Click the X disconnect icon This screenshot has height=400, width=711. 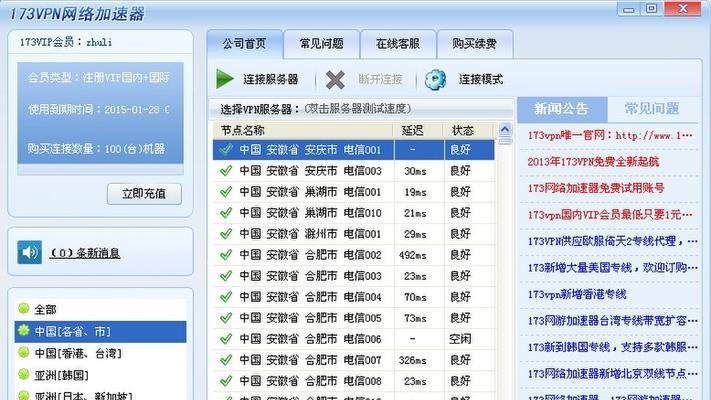335,80
